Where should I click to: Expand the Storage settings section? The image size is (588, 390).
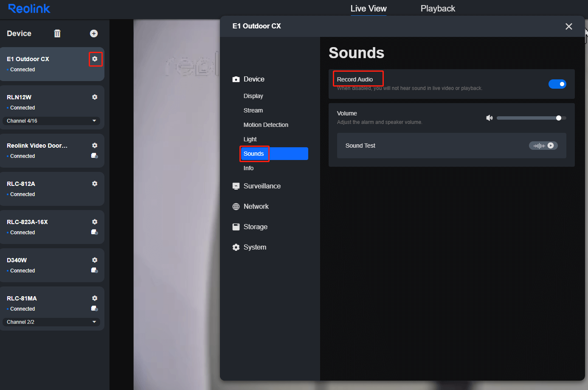(x=250, y=227)
